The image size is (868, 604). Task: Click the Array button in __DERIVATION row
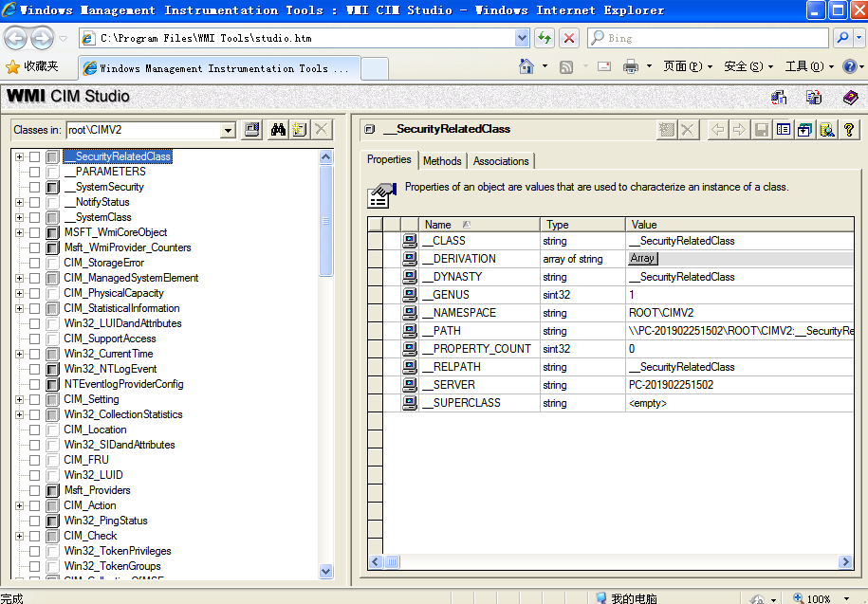click(x=642, y=258)
